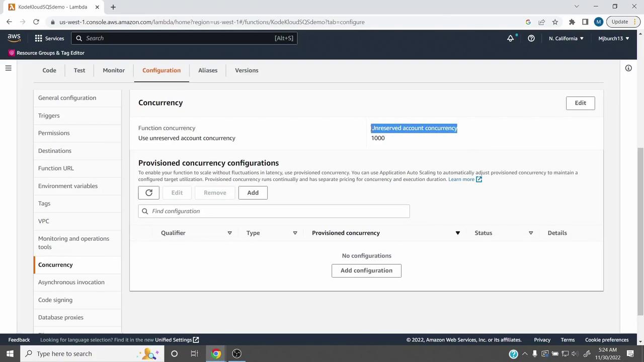Open the Resource Groups & Tag Editor shortcut

click(x=46, y=53)
